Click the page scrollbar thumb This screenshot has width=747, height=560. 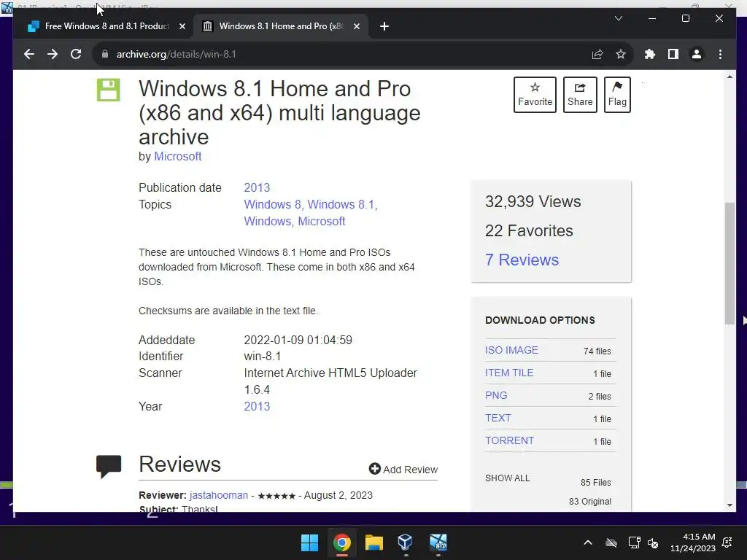tap(729, 263)
